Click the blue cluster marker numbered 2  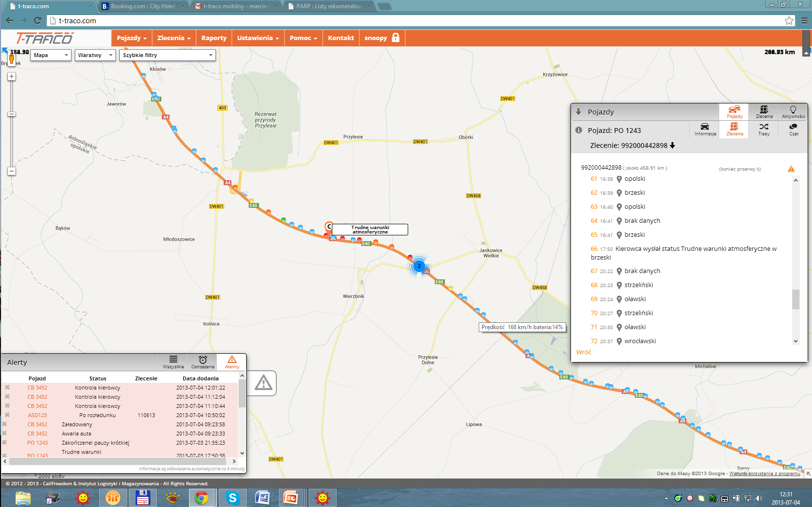(419, 265)
